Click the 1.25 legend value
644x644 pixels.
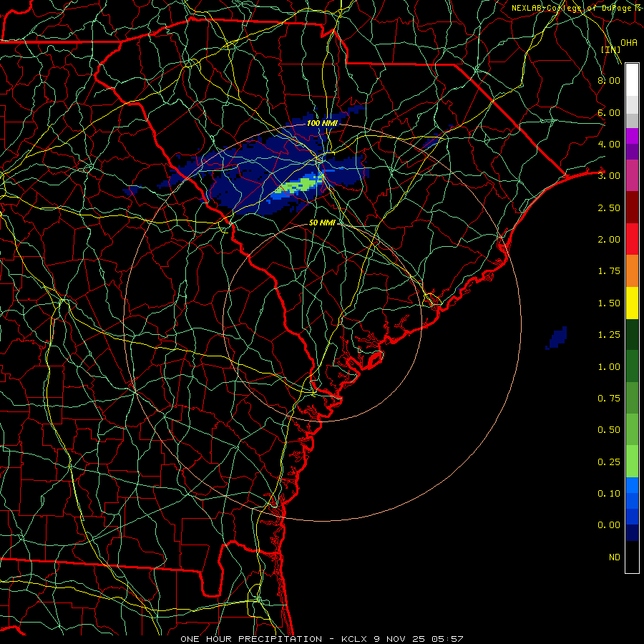[x=609, y=335]
